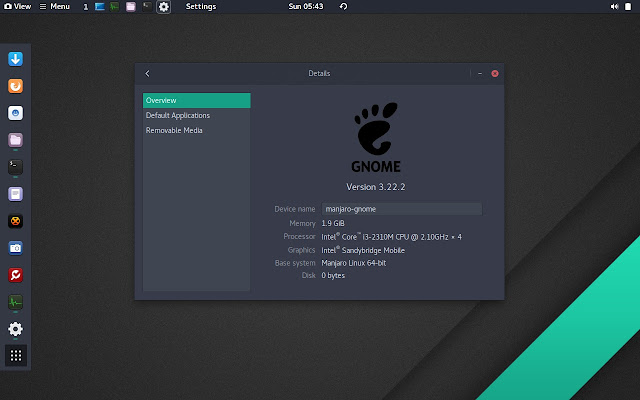The height and width of the screenshot is (400, 640).
Task: Select Removable Media in sidebar
Action: [196, 131]
